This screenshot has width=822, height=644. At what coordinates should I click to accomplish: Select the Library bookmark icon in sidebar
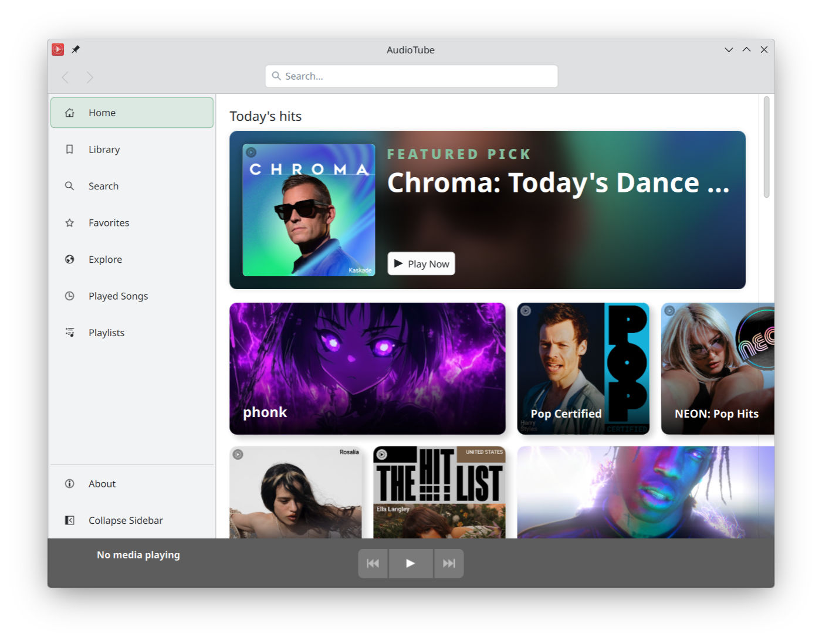pos(69,149)
